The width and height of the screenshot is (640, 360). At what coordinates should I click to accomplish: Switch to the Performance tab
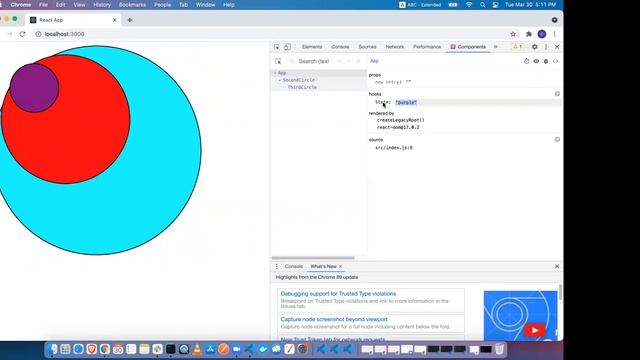(x=427, y=47)
